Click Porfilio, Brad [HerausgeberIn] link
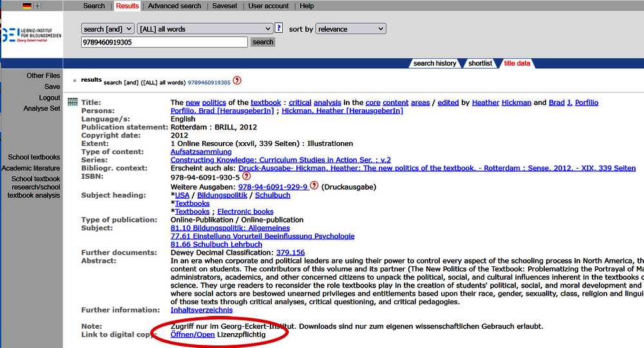Viewport: 644px width, 348px height. click(222, 111)
